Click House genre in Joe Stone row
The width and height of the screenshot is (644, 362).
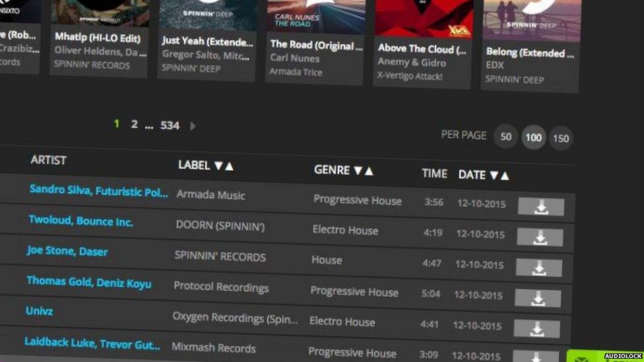[x=327, y=260]
